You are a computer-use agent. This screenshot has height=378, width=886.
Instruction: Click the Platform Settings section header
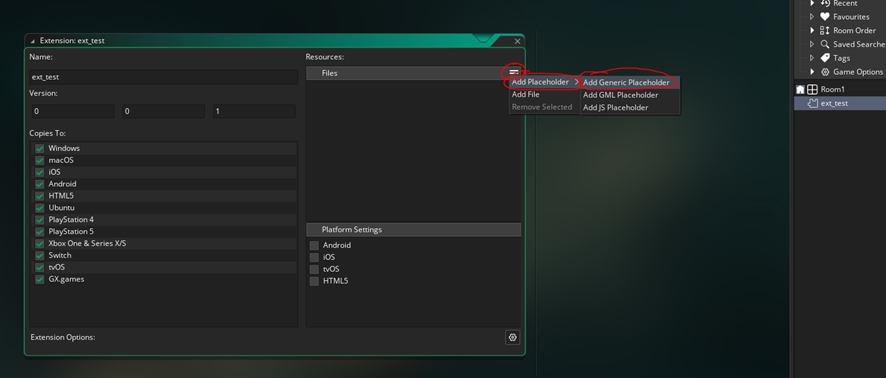point(413,230)
